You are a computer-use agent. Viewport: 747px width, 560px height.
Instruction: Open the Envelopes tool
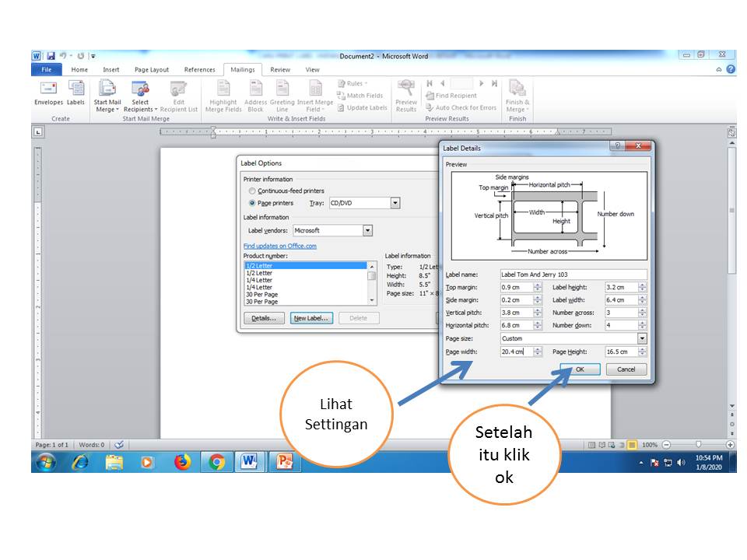click(48, 93)
